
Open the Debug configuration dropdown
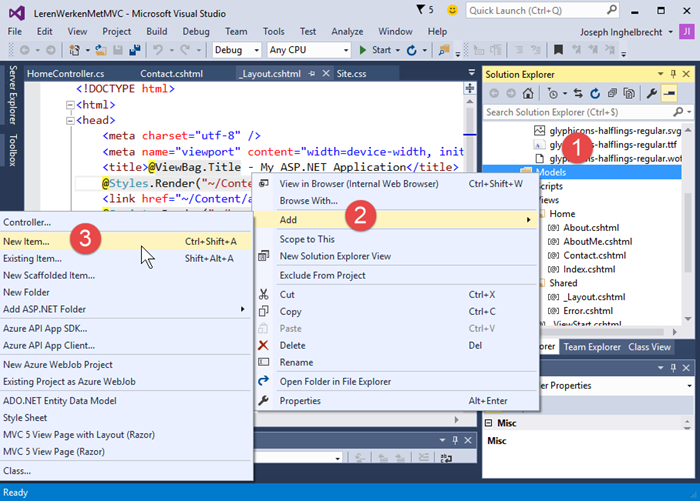[x=237, y=50]
